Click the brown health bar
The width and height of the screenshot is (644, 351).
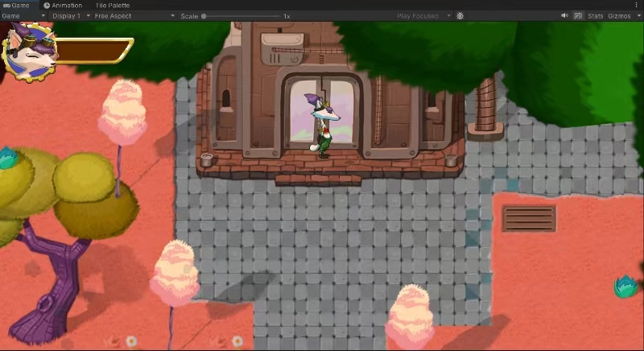(93, 51)
